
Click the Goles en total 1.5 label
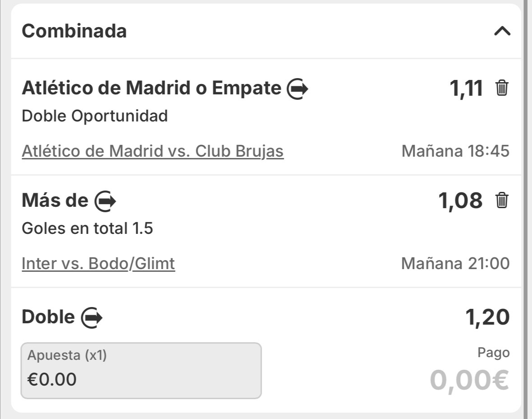[x=87, y=228]
